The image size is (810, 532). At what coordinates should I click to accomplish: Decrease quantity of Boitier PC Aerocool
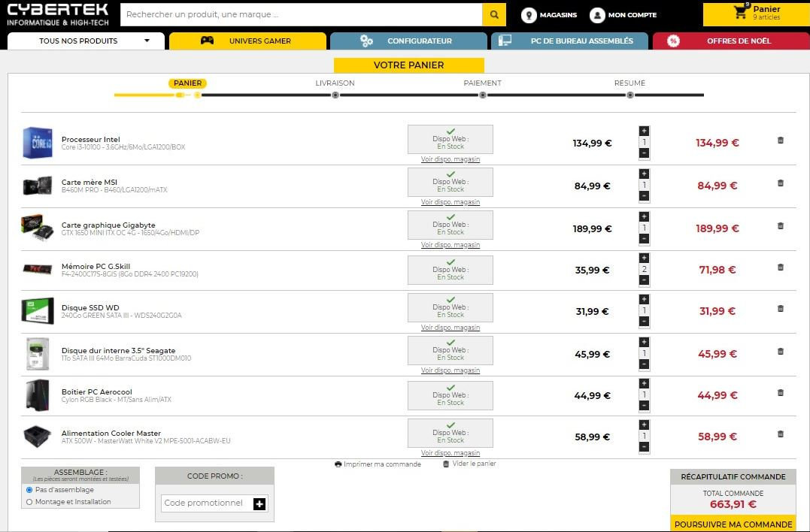click(x=644, y=406)
